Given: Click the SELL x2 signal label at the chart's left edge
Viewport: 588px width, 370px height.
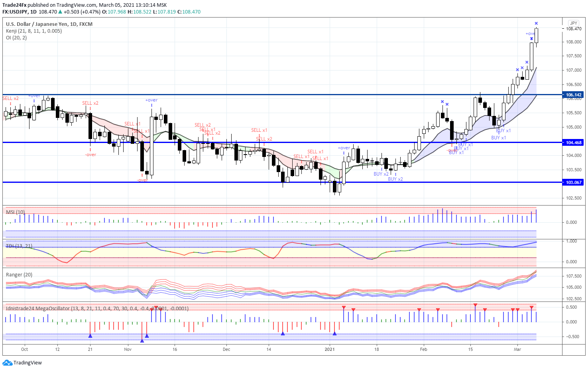Looking at the screenshot, I should 11,98.
